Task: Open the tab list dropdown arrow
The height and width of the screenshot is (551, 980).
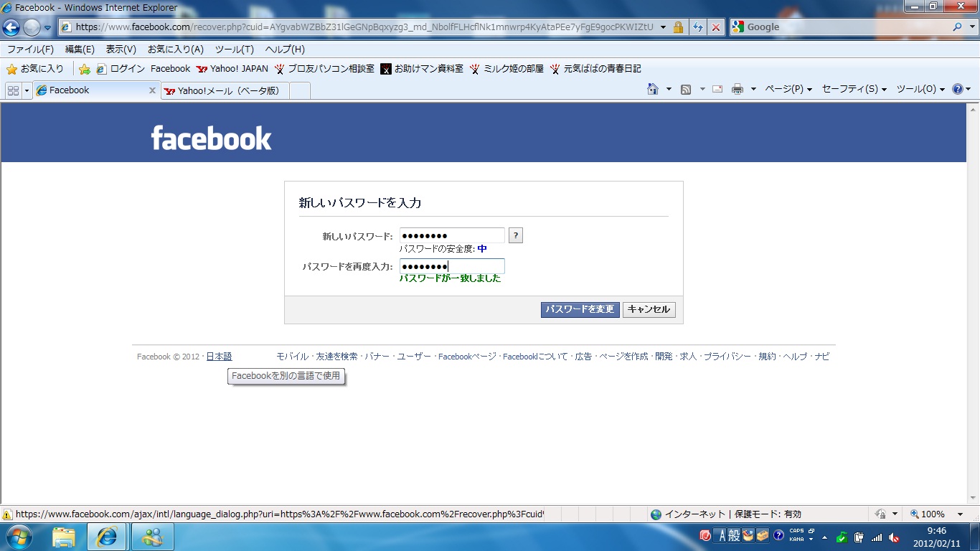Action: (27, 90)
